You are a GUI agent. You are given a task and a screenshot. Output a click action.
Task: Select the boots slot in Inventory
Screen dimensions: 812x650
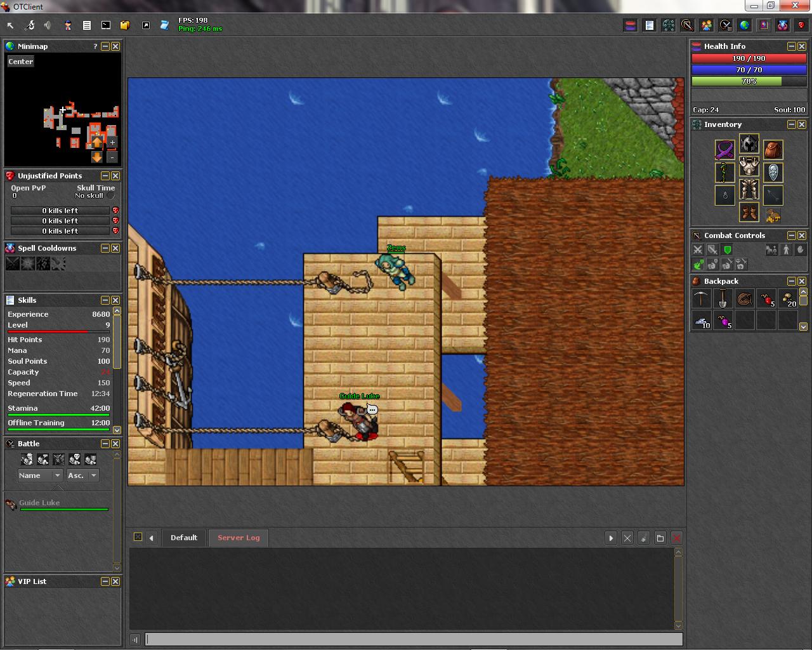[749, 212]
